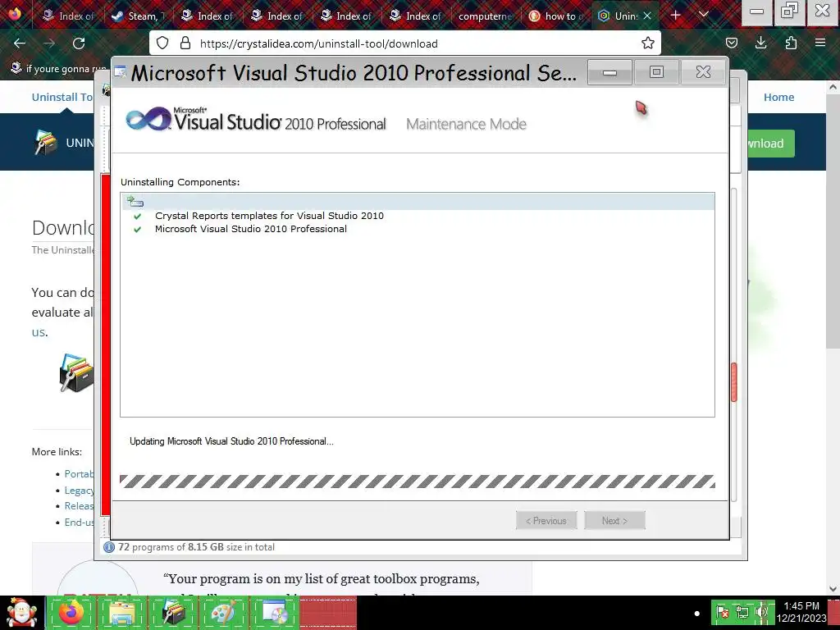Open the Releas link under More links
The width and height of the screenshot is (840, 630).
tap(79, 505)
